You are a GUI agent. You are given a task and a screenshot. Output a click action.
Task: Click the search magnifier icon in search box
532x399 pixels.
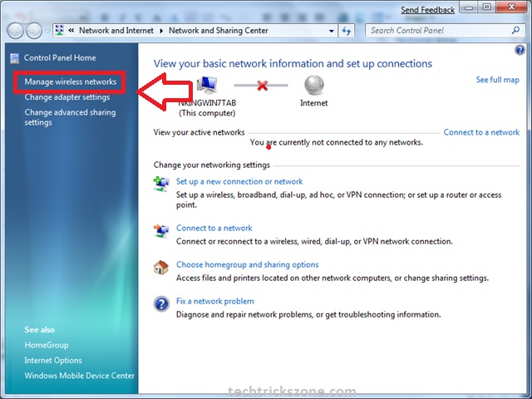[x=515, y=30]
